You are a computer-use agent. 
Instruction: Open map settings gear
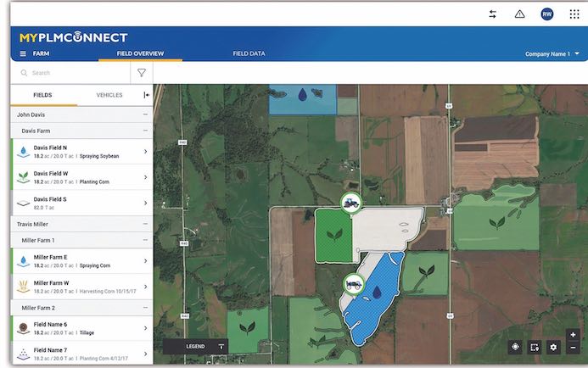[x=553, y=347]
